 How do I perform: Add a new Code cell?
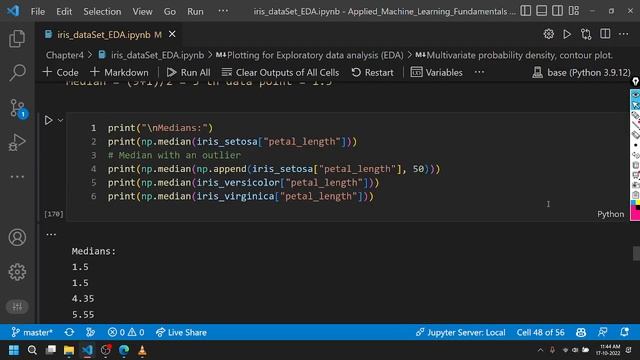point(60,72)
